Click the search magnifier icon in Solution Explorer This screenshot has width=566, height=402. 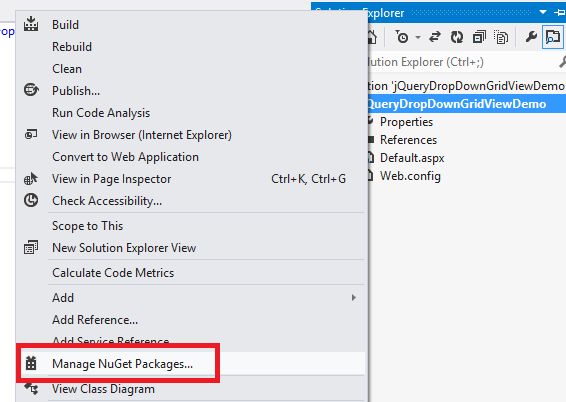tap(562, 62)
